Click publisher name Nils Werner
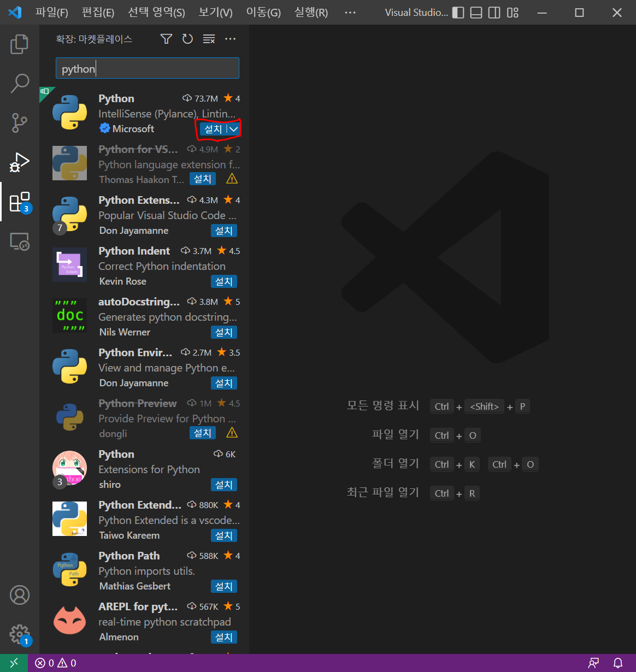 click(125, 332)
